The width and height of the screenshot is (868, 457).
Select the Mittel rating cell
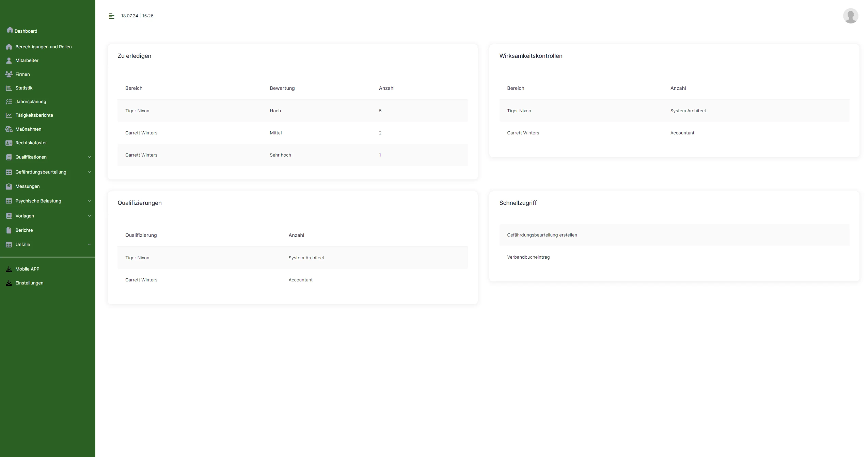[275, 133]
